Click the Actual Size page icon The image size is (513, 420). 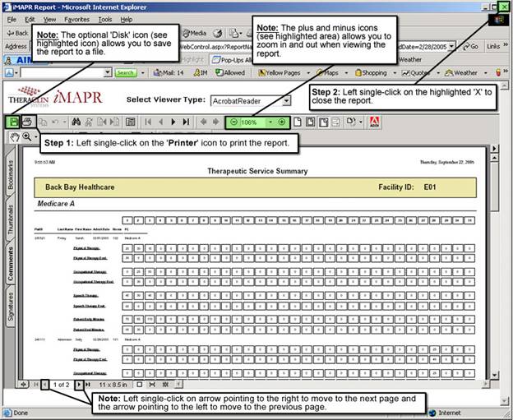click(x=298, y=122)
